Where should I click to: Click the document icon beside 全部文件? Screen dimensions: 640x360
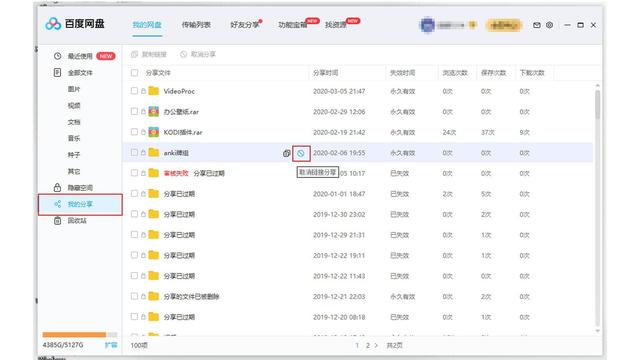(x=57, y=73)
